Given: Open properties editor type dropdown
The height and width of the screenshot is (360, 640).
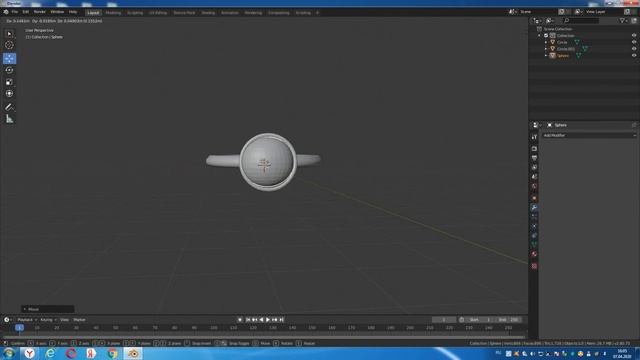Looking at the screenshot, I should 537,125.
